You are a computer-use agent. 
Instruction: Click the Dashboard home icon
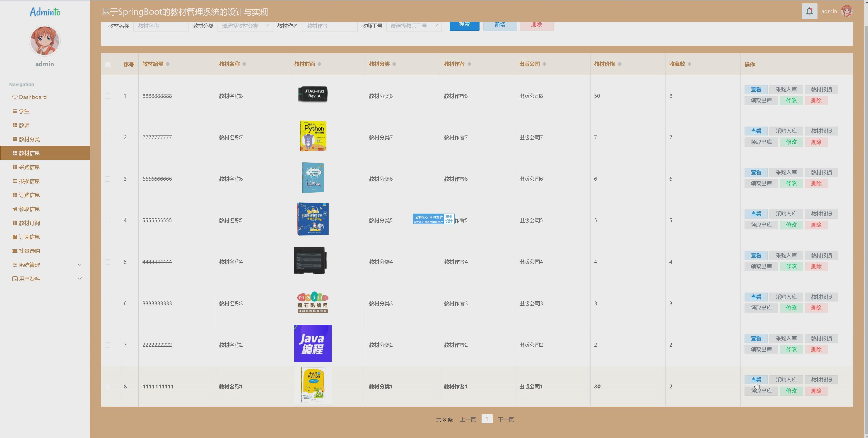(x=14, y=97)
